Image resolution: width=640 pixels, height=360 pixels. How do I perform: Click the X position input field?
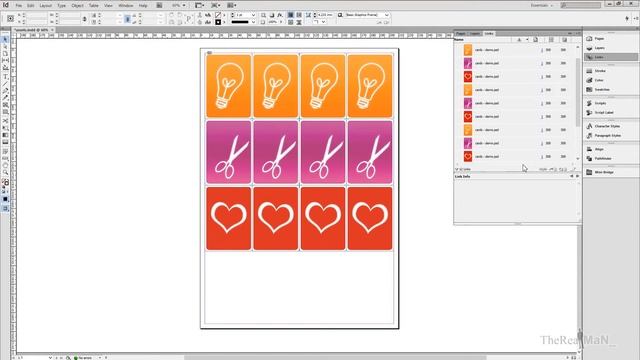point(37,15)
